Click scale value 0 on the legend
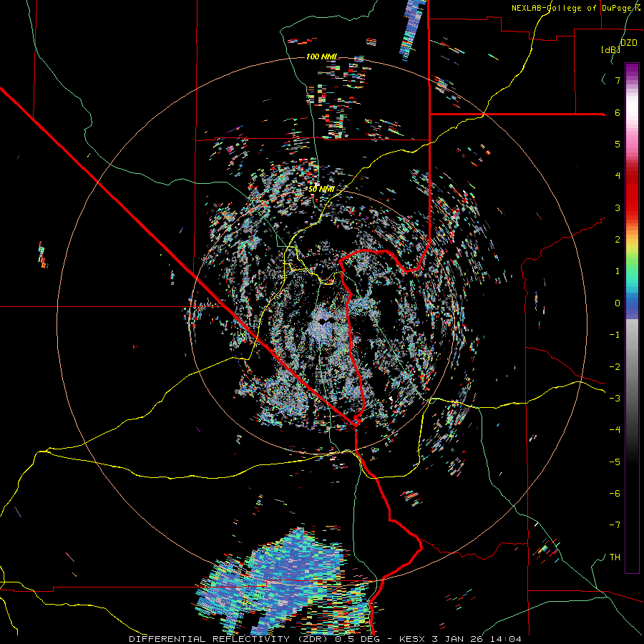 pos(618,303)
